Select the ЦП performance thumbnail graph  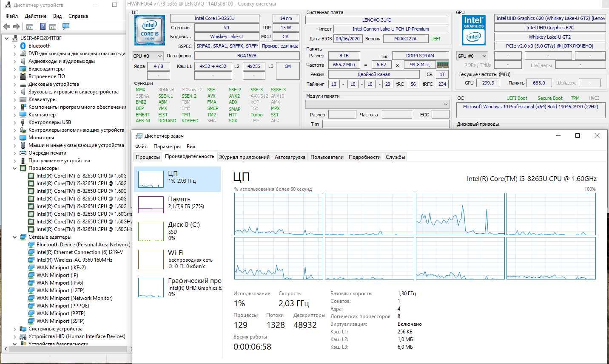[151, 179]
